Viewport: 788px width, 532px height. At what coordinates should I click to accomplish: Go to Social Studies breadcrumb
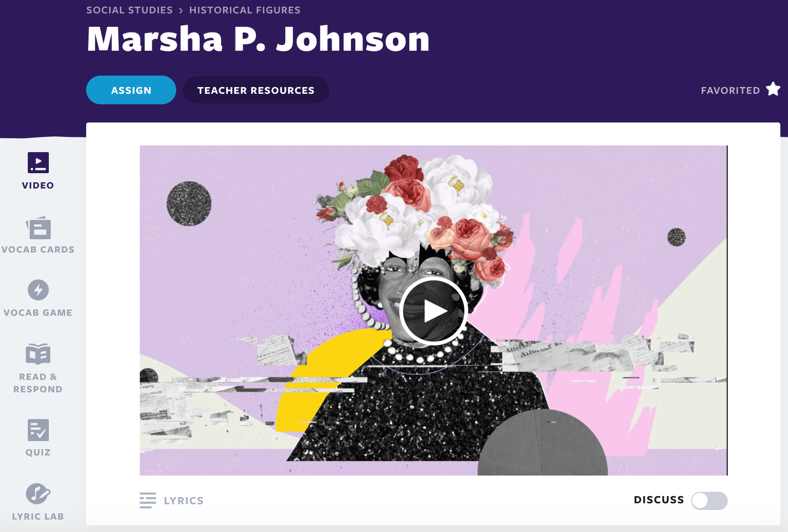129,10
